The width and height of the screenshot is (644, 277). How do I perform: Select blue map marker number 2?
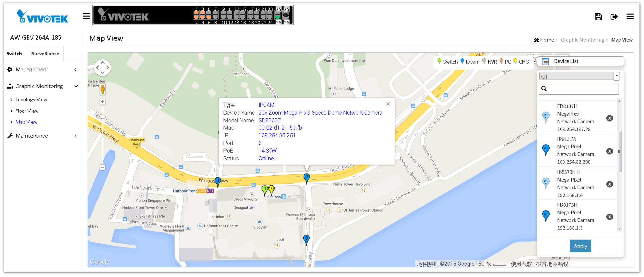coord(307,178)
